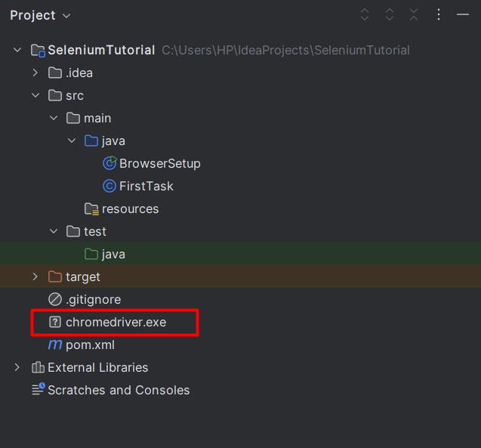Select the java folder under test

[113, 254]
